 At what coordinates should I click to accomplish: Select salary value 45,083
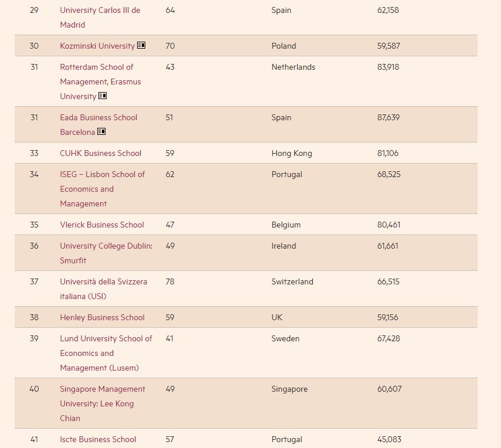[x=389, y=440]
